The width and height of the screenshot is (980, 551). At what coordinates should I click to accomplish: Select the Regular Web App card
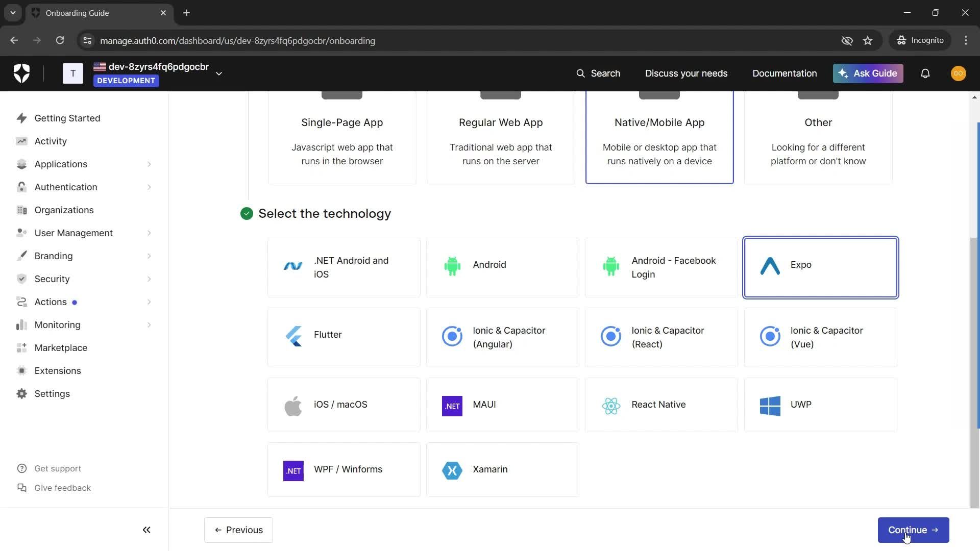click(x=501, y=138)
